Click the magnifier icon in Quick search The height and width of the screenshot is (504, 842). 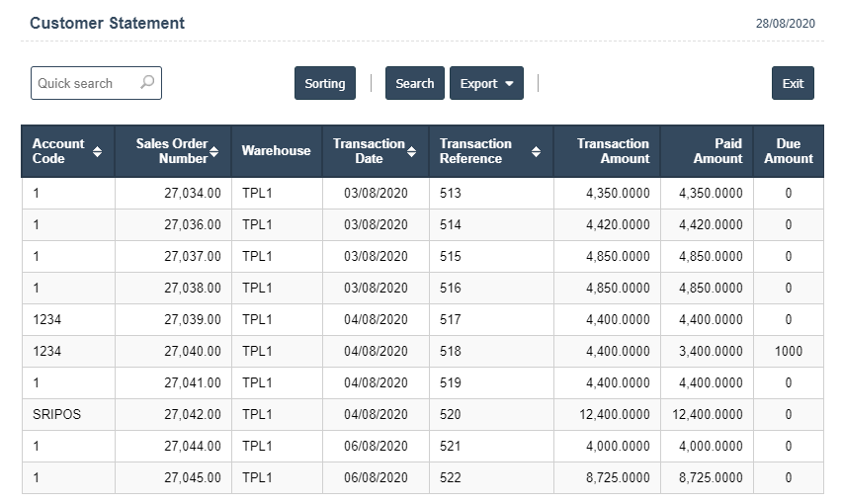(147, 83)
